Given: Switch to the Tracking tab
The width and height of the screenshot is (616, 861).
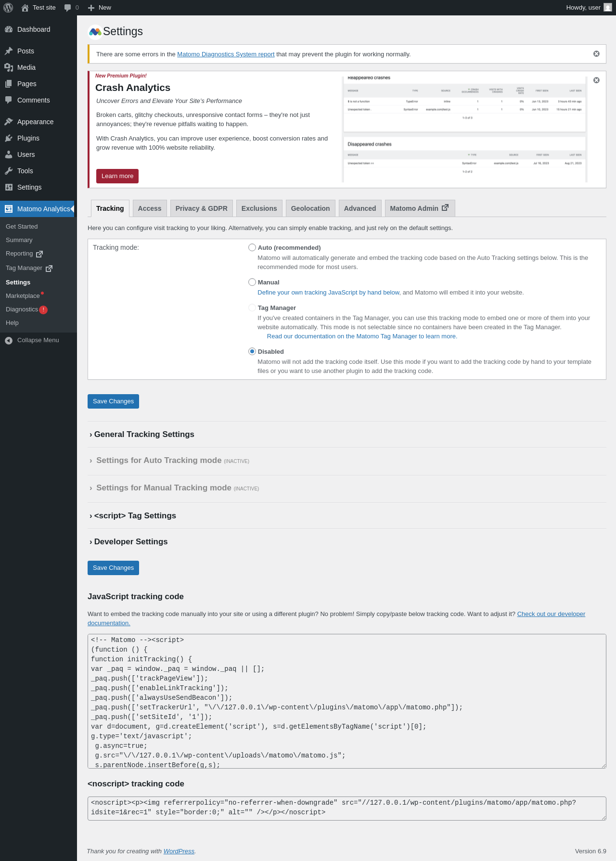Looking at the screenshot, I should pyautogui.click(x=110, y=208).
